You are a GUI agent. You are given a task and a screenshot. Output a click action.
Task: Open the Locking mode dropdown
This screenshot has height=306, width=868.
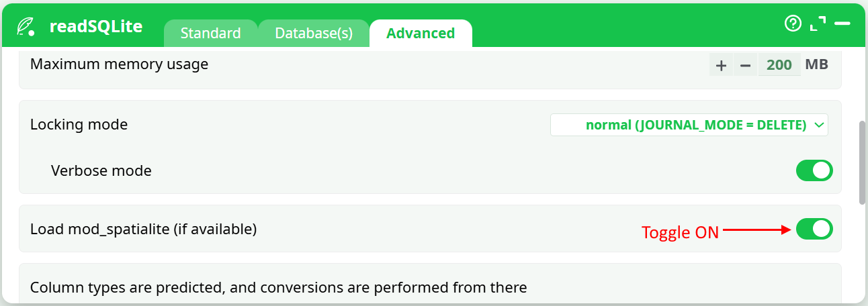coord(689,125)
